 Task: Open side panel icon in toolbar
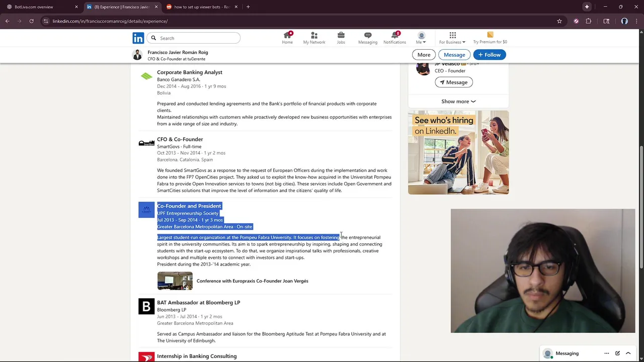click(606, 21)
